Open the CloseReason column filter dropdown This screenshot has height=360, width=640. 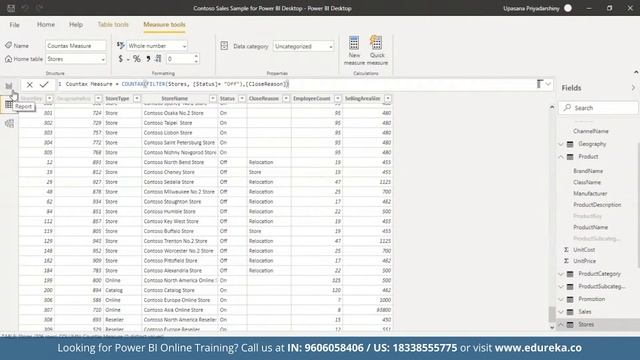pos(286,98)
